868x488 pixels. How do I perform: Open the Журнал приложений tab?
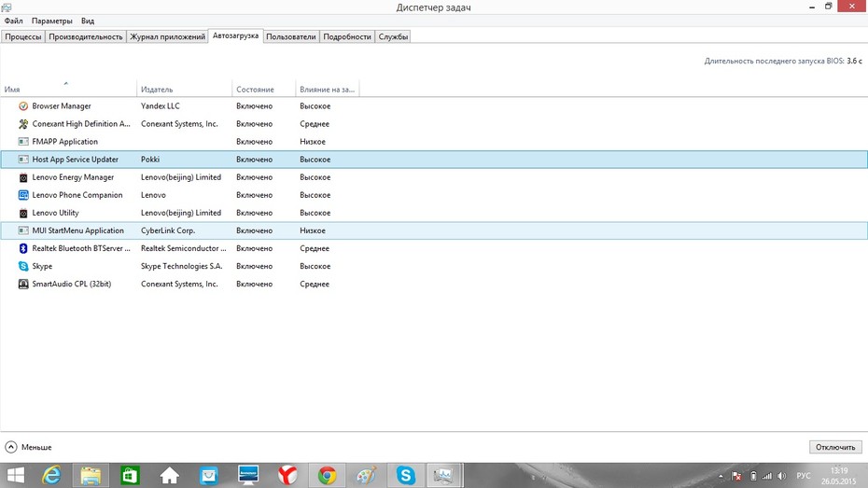coord(167,36)
